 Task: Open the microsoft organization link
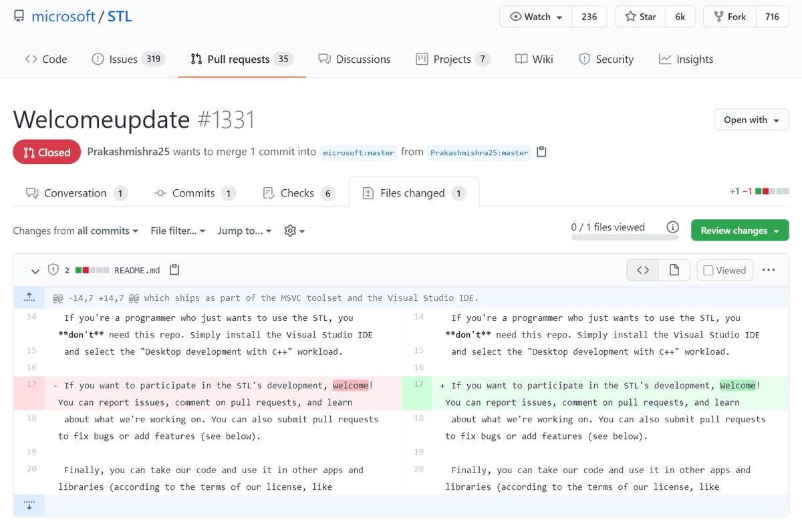coord(63,17)
